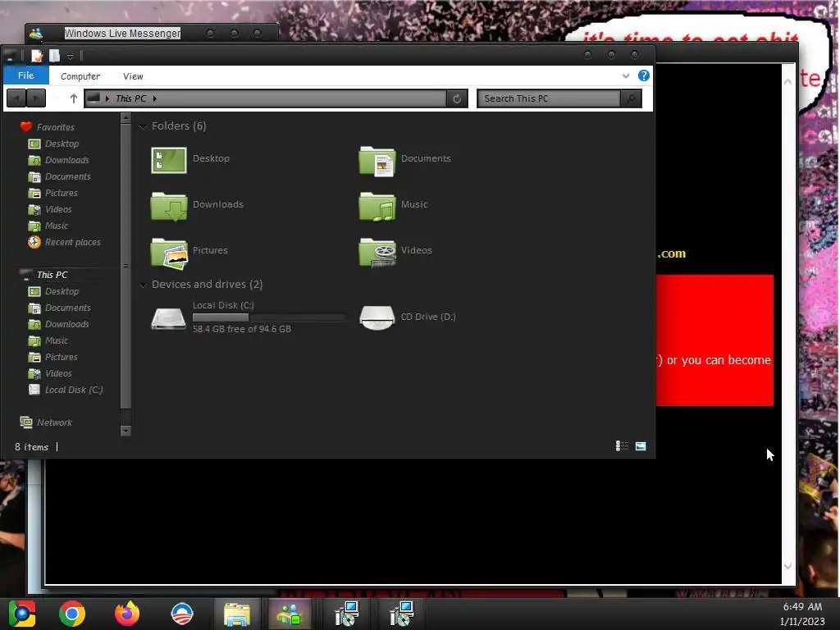This screenshot has width=840, height=630.
Task: Click the Windows Live Messenger window title
Action: (x=123, y=33)
